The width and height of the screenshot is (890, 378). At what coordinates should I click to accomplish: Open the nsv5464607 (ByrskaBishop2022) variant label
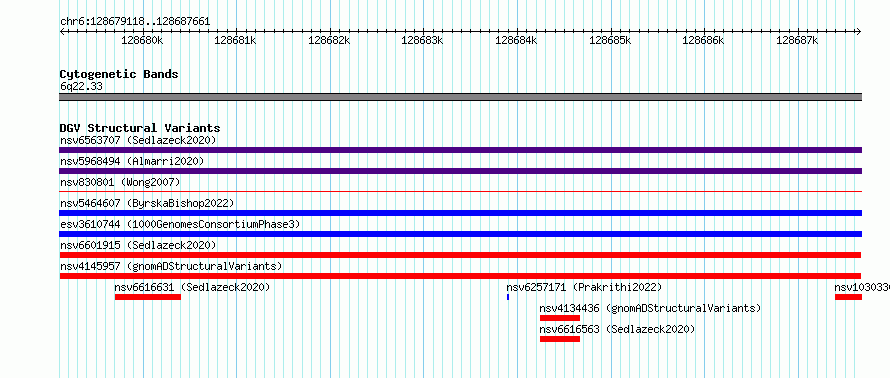click(147, 203)
